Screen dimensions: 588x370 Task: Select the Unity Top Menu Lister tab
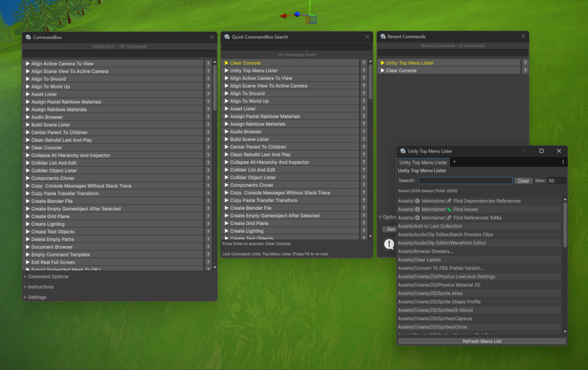pyautogui.click(x=423, y=162)
